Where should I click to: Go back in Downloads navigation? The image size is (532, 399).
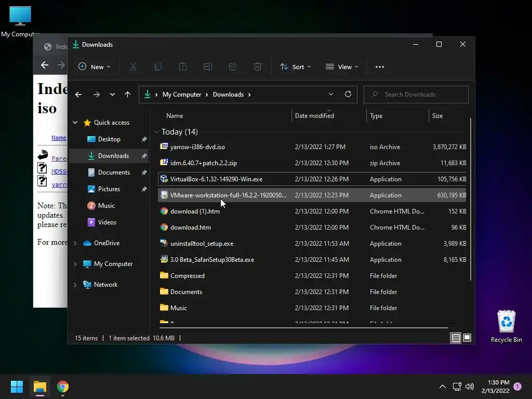click(78, 95)
